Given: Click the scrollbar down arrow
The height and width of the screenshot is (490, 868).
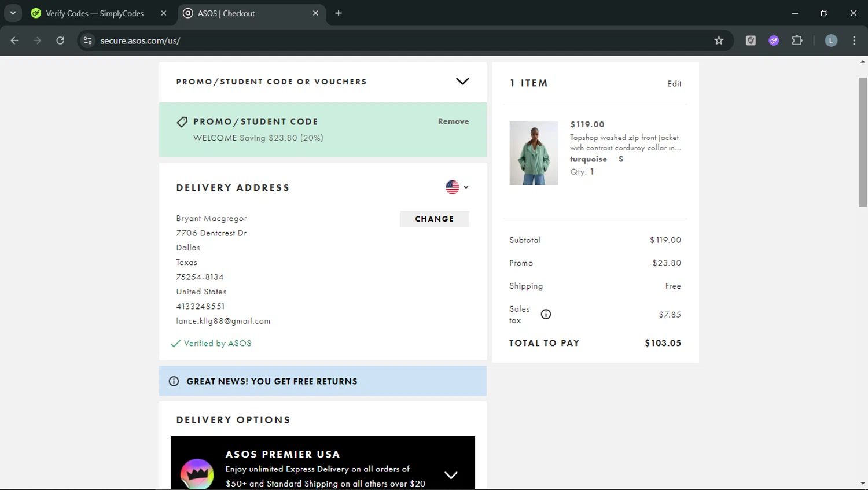Looking at the screenshot, I should tap(863, 484).
